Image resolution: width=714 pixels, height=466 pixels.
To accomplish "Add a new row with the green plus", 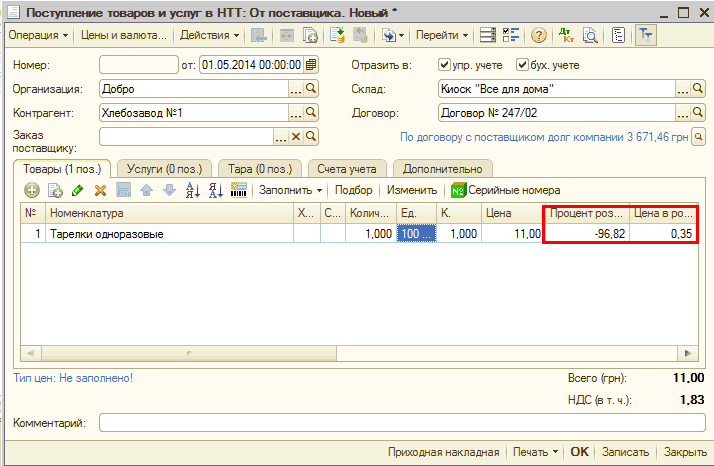I will point(32,190).
